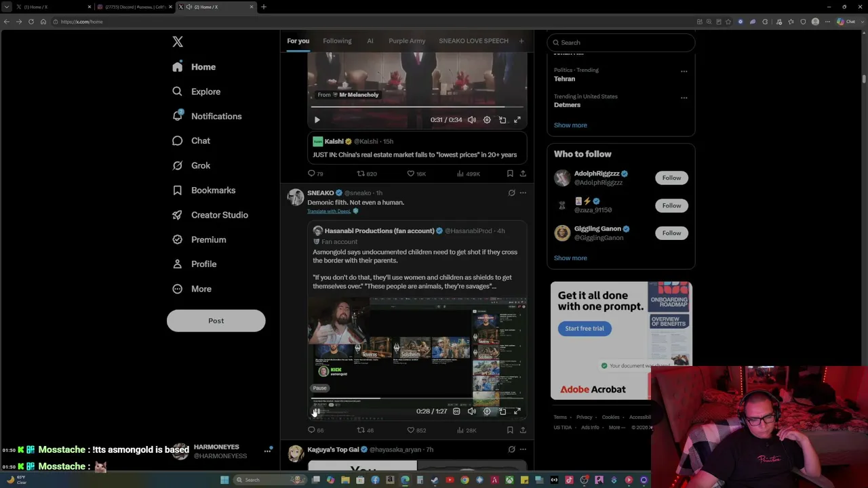868x488 pixels.
Task: Fullscreen the Mr Melancholy video
Action: (x=517, y=120)
